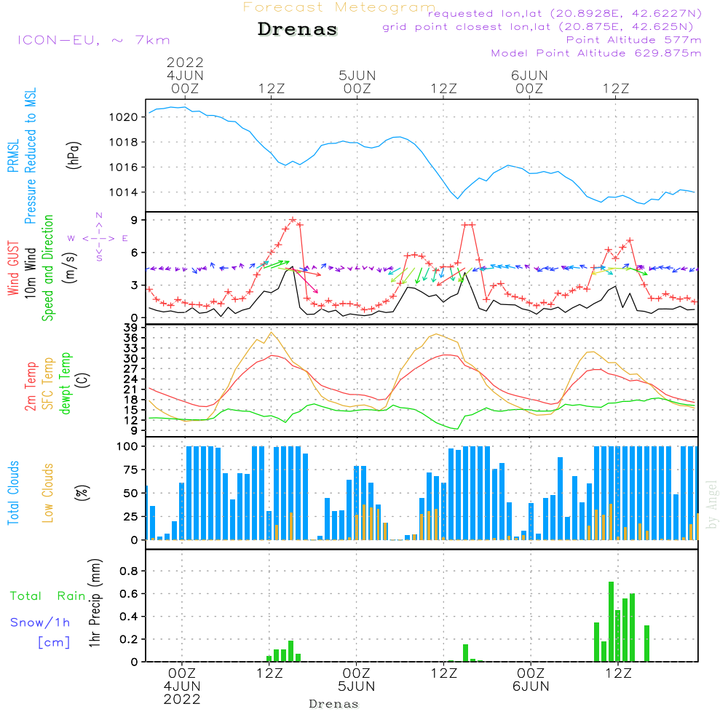728x728 pixels.
Task: Click the green 'dewpt Temp' legend label
Action: [x=65, y=384]
